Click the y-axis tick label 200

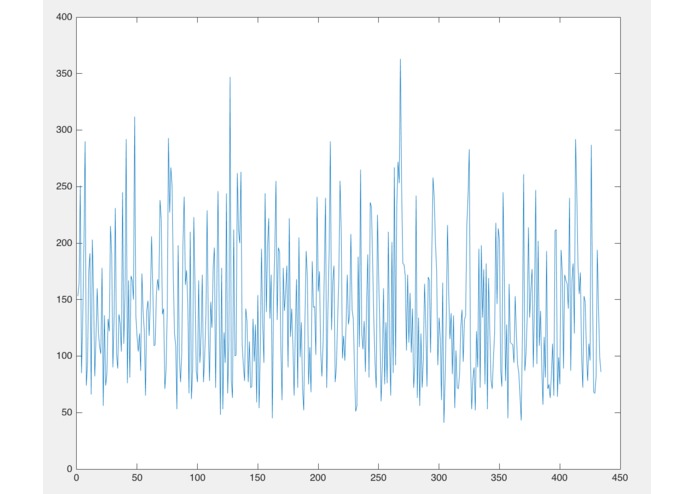point(64,243)
